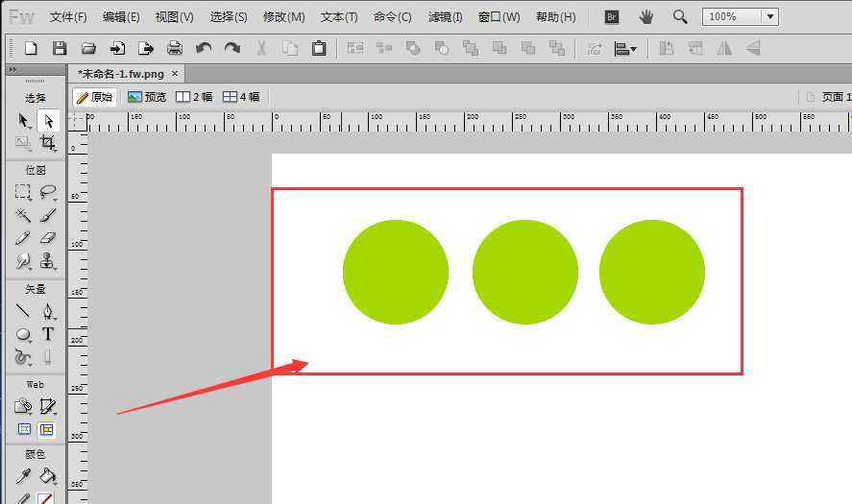Viewport: 852px width, 504px height.
Task: Open the 100% zoom level dropdown
Action: point(769,17)
